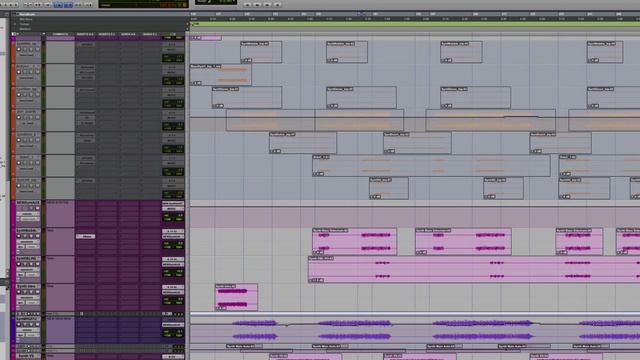Select the lone pink clip on Synth Intro track
The image size is (640, 360).
[x=236, y=298]
